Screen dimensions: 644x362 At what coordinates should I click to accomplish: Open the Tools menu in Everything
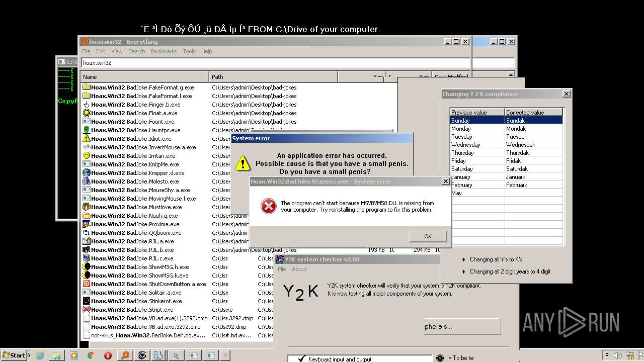coord(189,51)
